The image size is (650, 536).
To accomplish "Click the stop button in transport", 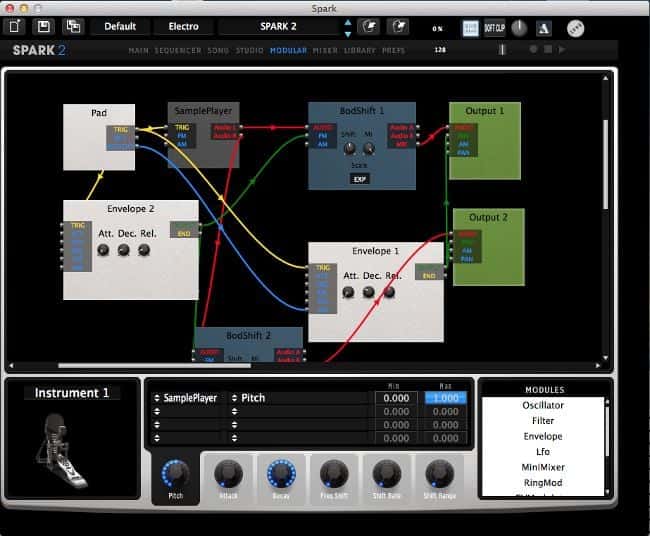I will tap(548, 49).
